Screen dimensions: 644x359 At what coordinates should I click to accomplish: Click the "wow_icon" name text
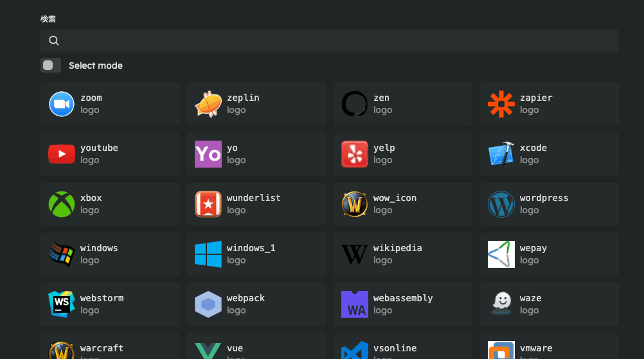(x=395, y=198)
